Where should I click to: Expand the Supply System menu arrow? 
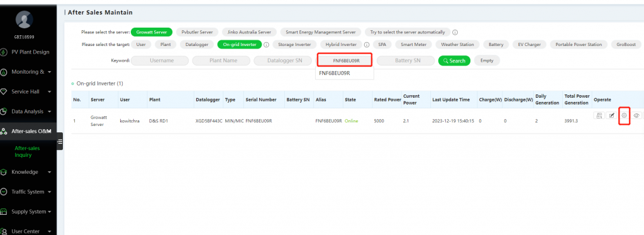pos(50,212)
